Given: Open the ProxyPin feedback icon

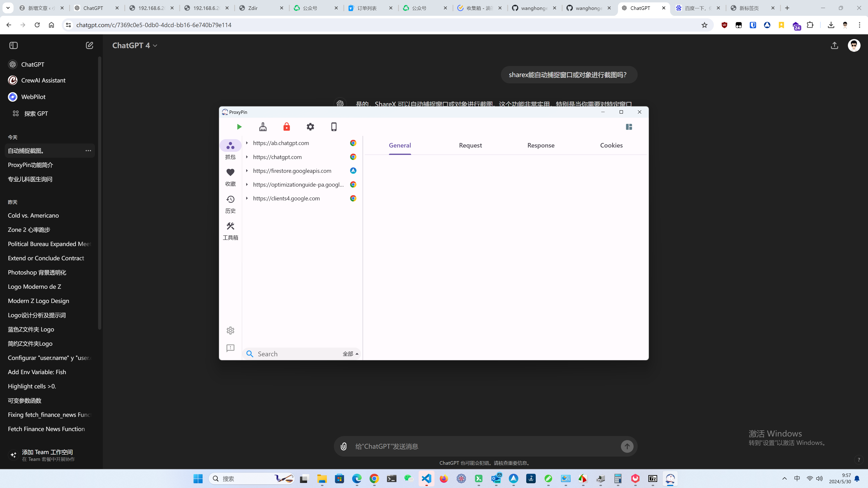Looking at the screenshot, I should point(231,348).
